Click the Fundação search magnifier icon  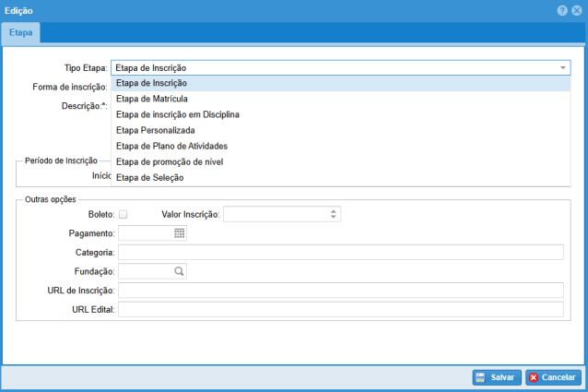click(180, 271)
